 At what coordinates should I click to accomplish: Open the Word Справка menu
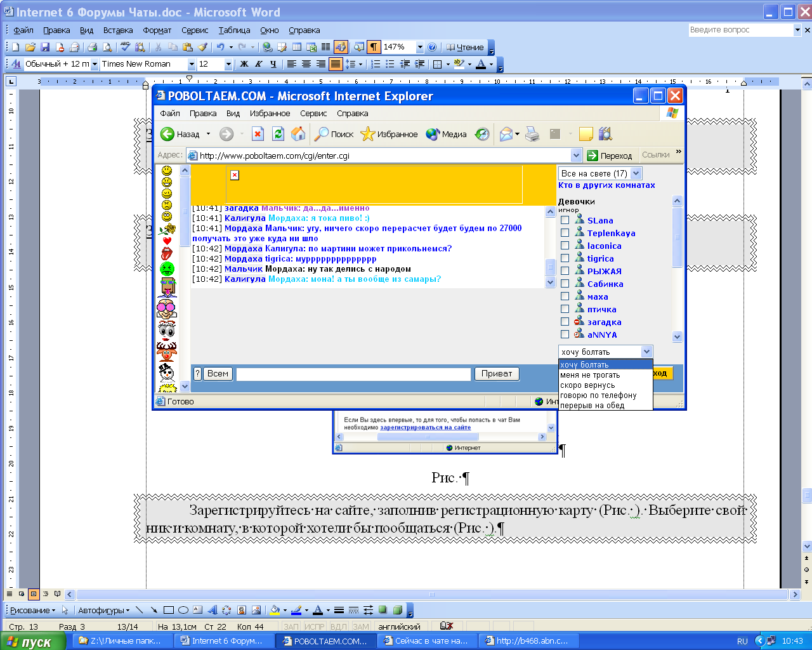[304, 30]
